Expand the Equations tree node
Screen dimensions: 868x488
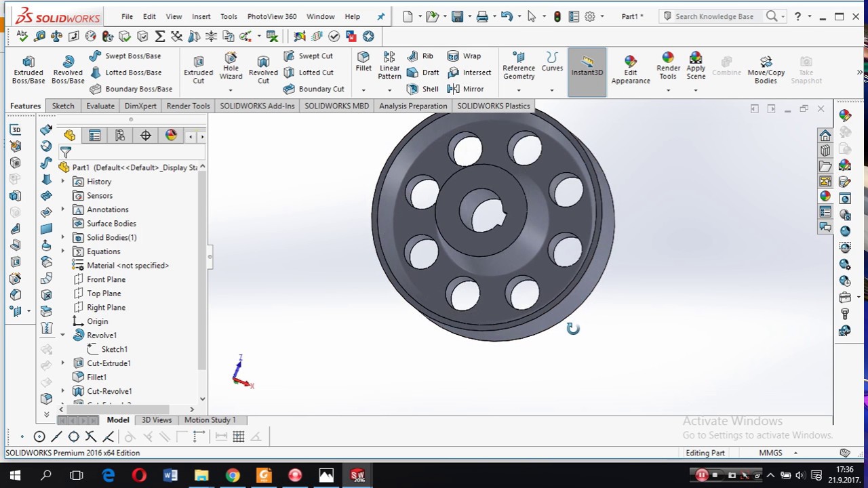63,251
